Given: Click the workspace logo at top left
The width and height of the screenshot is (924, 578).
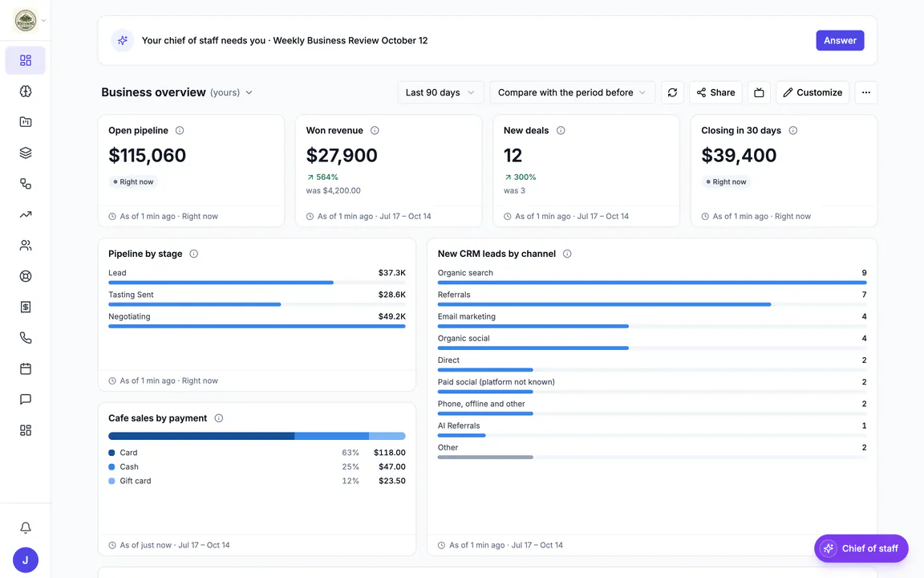Looking at the screenshot, I should [x=26, y=21].
